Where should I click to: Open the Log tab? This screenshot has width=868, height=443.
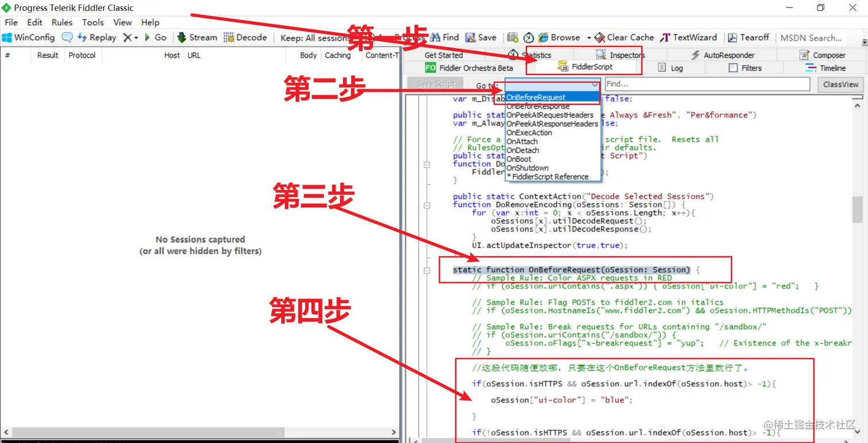[671, 68]
